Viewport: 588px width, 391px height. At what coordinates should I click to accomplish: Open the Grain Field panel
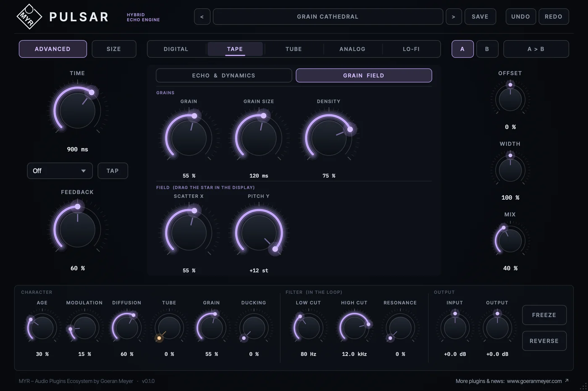(364, 75)
